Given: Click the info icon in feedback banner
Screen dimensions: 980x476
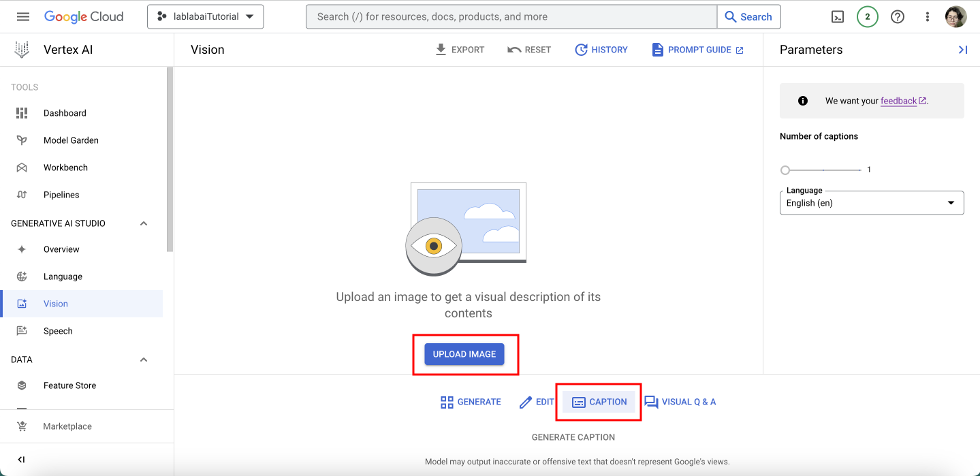Looking at the screenshot, I should point(803,101).
